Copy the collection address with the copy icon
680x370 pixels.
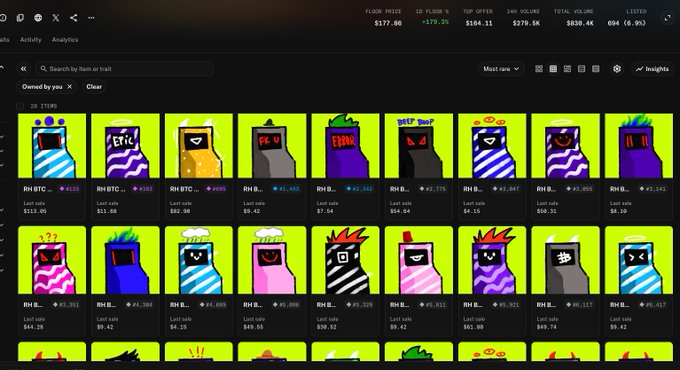pos(20,18)
